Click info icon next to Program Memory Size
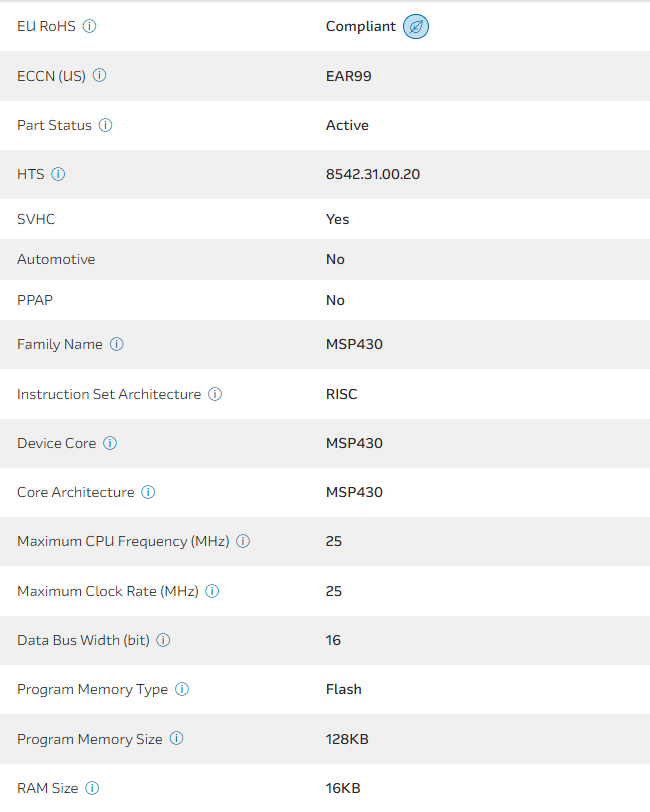Screen dimensions: 650x812 tap(176, 739)
